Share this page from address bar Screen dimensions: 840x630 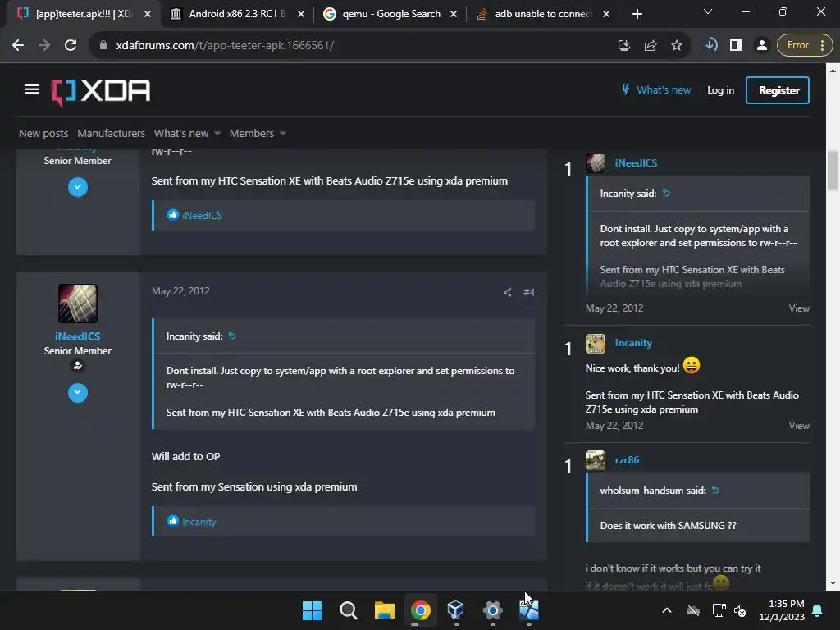(x=651, y=46)
